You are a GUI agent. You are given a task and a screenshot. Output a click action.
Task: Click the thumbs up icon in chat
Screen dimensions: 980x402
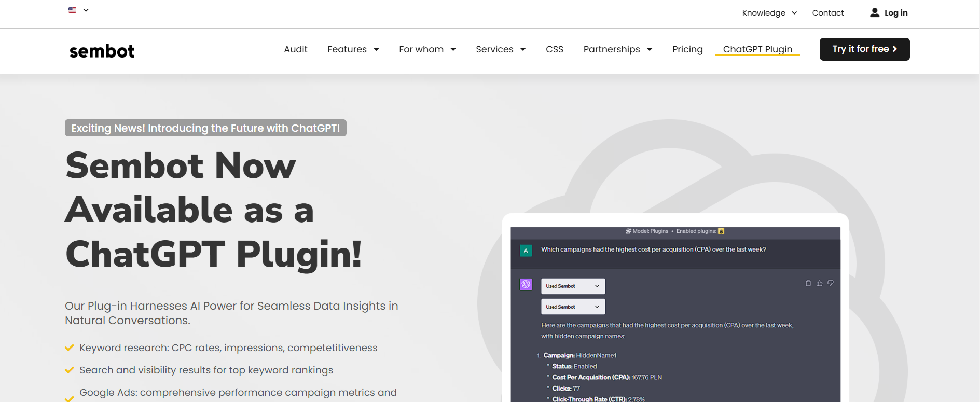pos(819,283)
